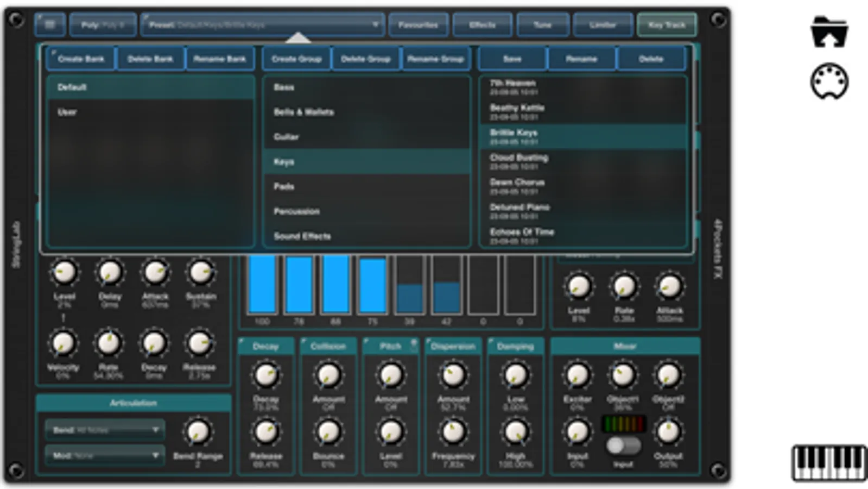
Task: Click the Exciter knob in the Mixer
Action: [x=578, y=375]
